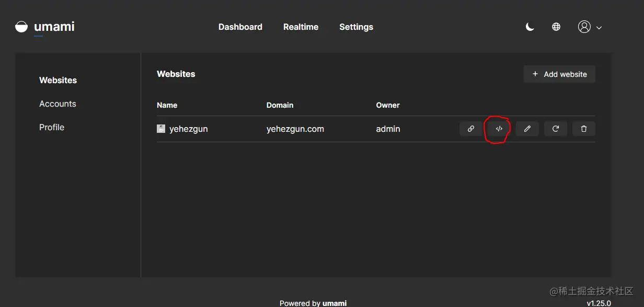The image size is (644, 307).
Task: Click the umami logo in the header
Action: coord(44,26)
